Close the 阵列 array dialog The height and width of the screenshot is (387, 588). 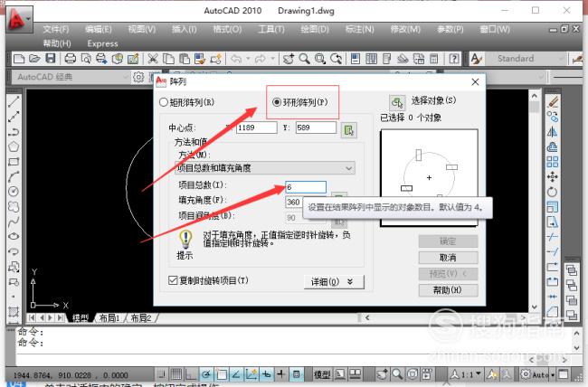pyautogui.click(x=475, y=81)
